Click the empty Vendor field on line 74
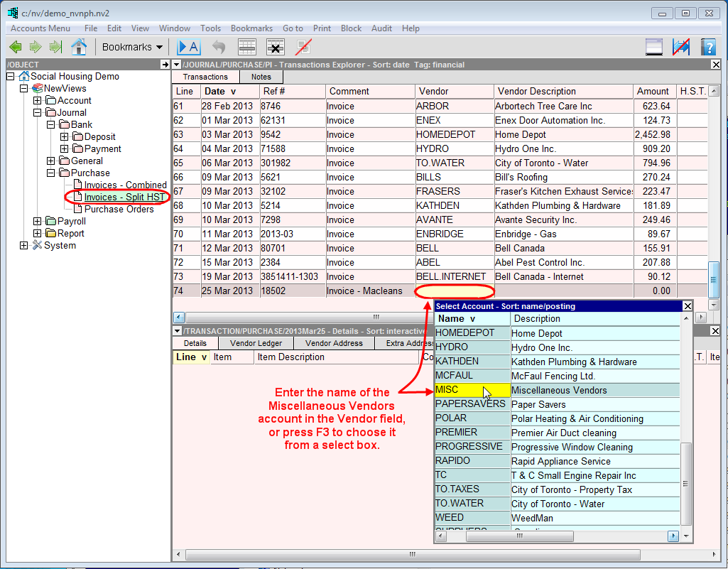The width and height of the screenshot is (728, 569). 454,291
